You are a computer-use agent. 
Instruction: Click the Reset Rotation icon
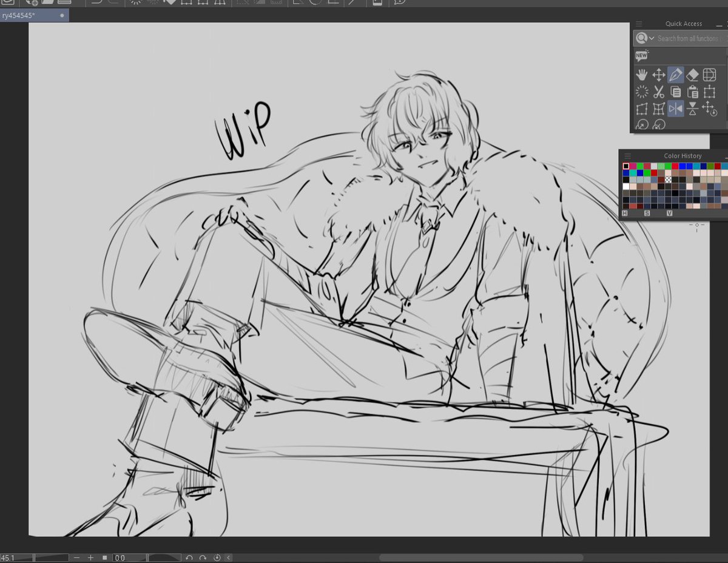[217, 558]
